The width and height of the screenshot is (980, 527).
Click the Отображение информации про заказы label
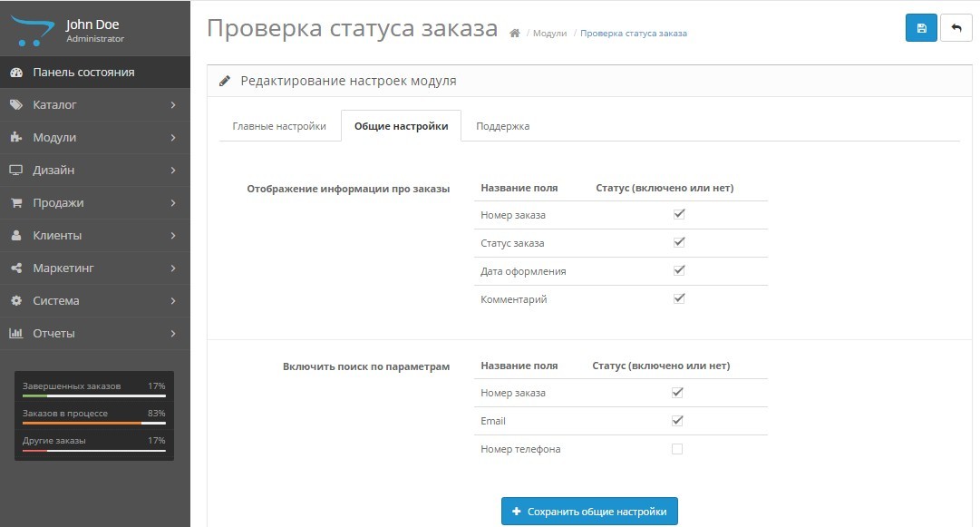tap(348, 189)
